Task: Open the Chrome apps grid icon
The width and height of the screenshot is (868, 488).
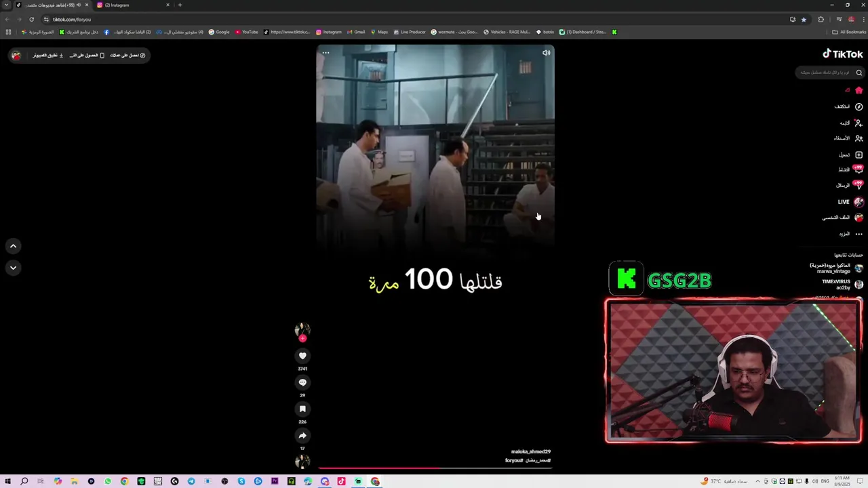Action: [8, 32]
